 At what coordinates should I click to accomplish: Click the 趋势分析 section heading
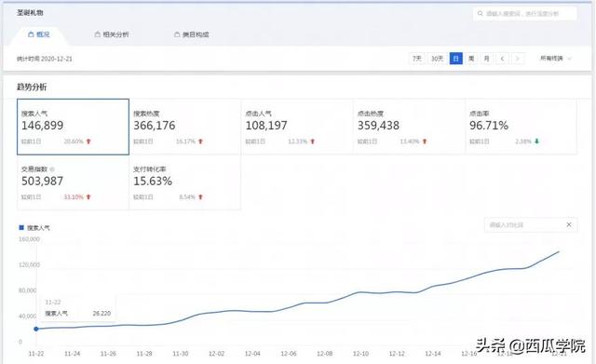(32, 87)
